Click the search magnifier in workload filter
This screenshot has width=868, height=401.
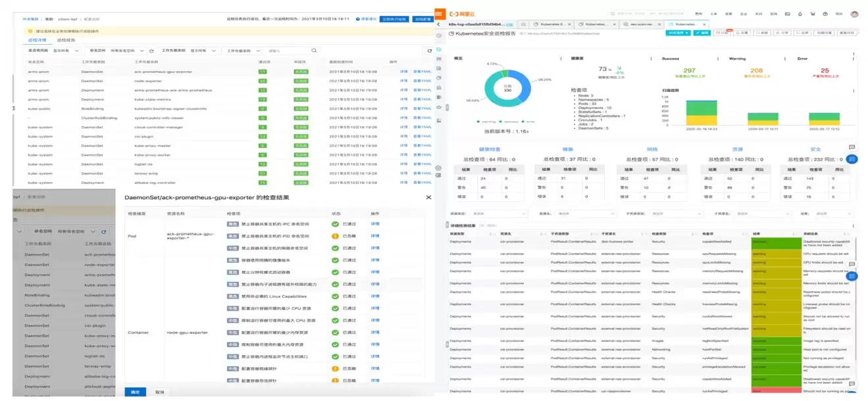315,51
